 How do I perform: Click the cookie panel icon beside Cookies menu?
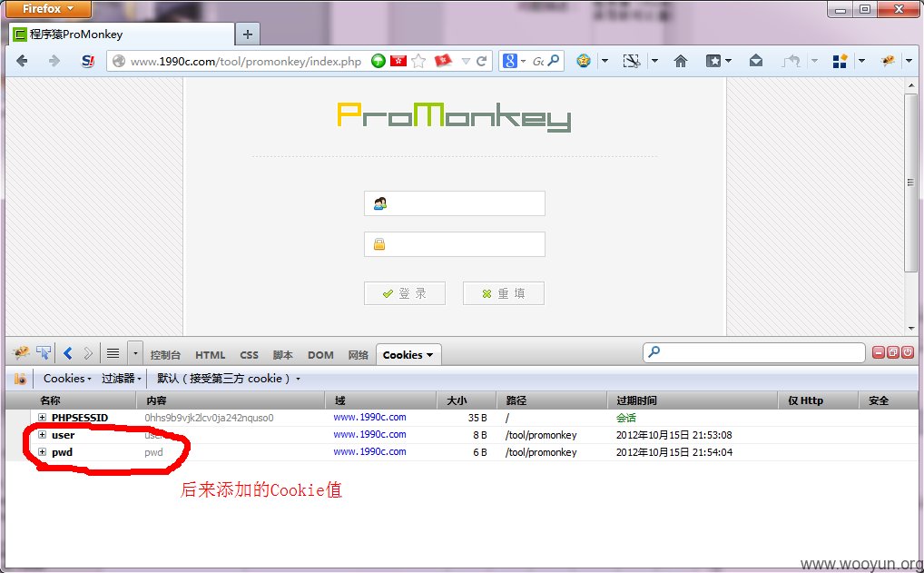20,379
